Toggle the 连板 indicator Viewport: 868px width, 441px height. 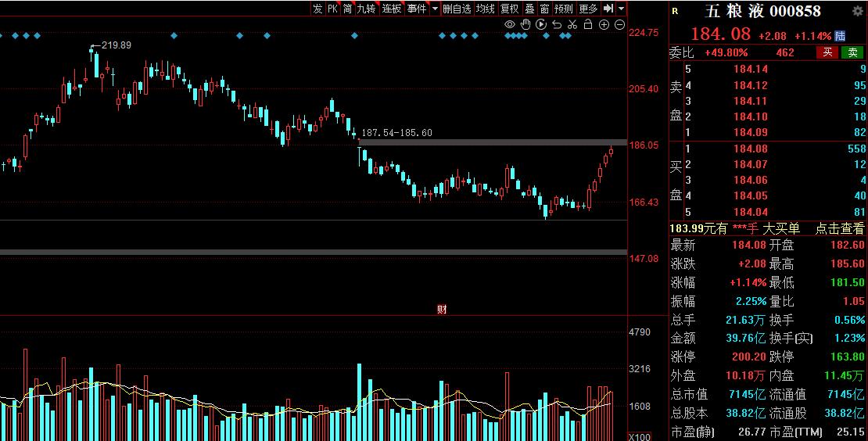point(392,9)
